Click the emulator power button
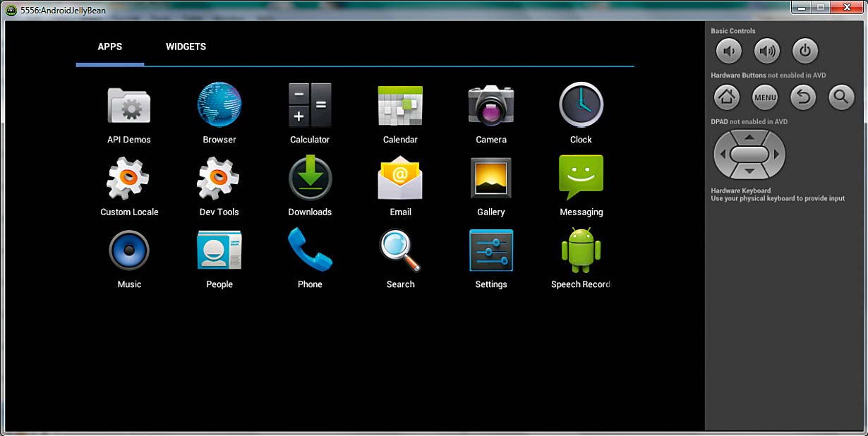The width and height of the screenshot is (868, 436). point(805,51)
